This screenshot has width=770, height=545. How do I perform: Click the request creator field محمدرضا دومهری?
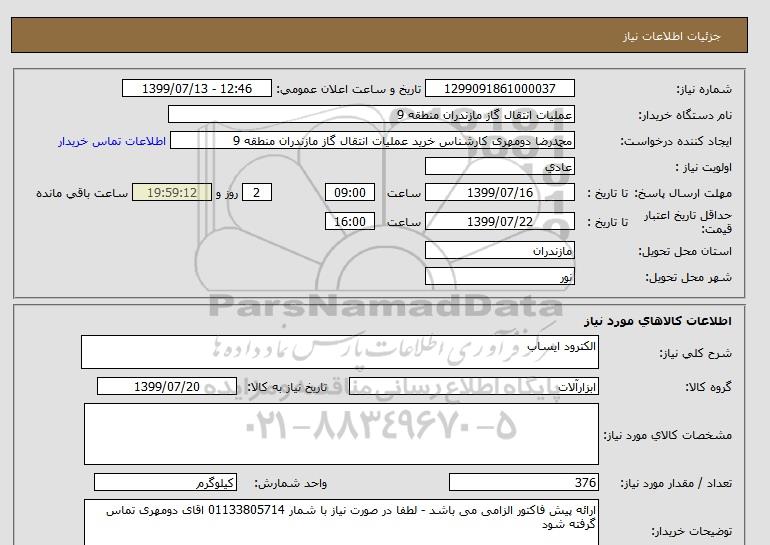[372, 140]
